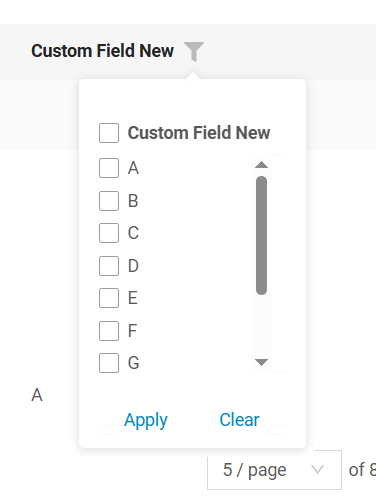Select the table cell with value A
Viewport: 376px width, 500px height.
tap(37, 395)
